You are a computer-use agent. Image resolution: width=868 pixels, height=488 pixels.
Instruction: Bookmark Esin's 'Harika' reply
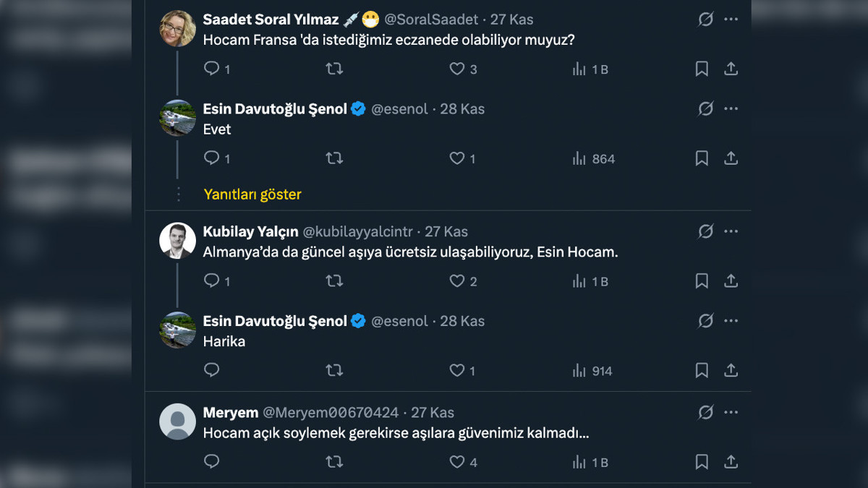[x=702, y=371]
